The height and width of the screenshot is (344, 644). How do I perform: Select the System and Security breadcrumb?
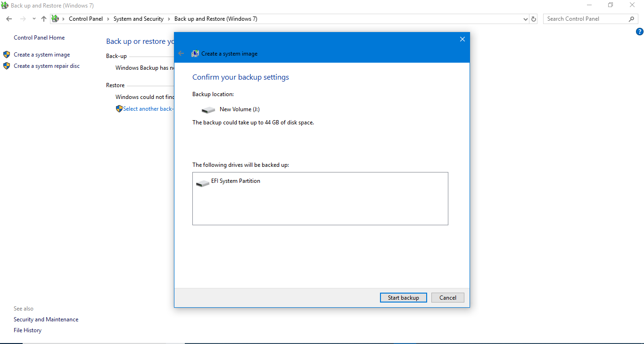[138, 19]
